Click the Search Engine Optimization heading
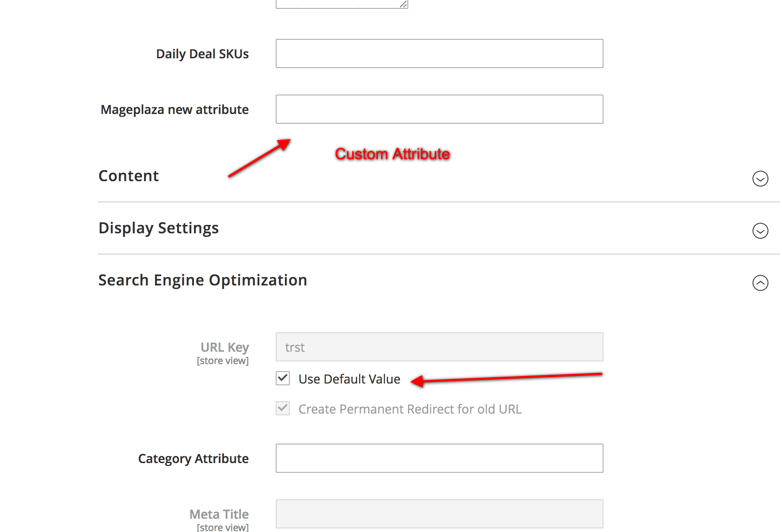This screenshot has width=782, height=532. pyautogui.click(x=202, y=279)
